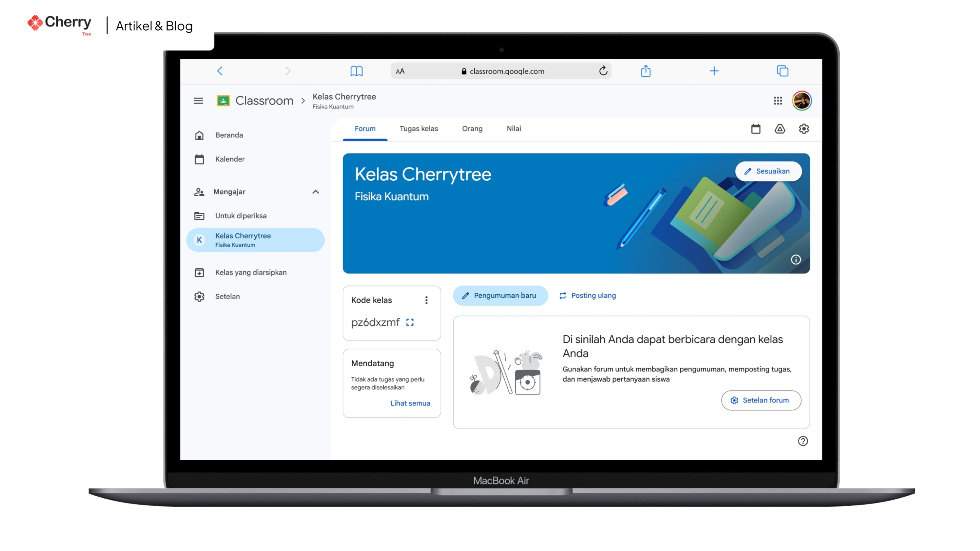Open the hamburger main menu
The height and width of the screenshot is (551, 980).
click(198, 101)
